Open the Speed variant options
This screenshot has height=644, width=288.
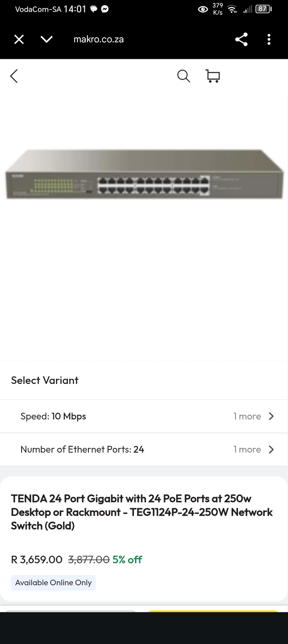click(53, 416)
